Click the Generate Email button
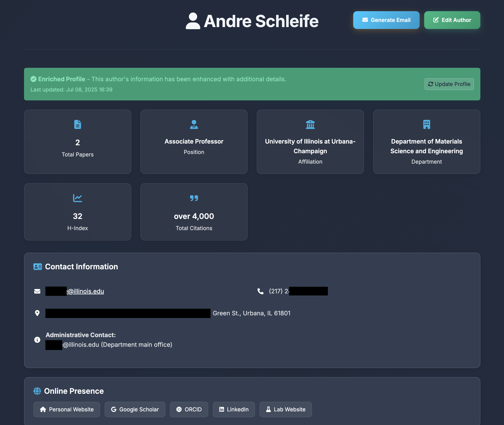504x425 pixels. 386,20
